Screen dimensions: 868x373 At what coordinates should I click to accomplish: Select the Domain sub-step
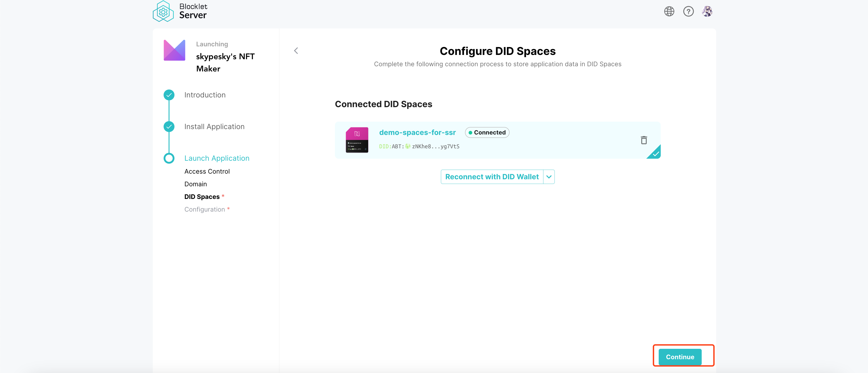(x=196, y=184)
